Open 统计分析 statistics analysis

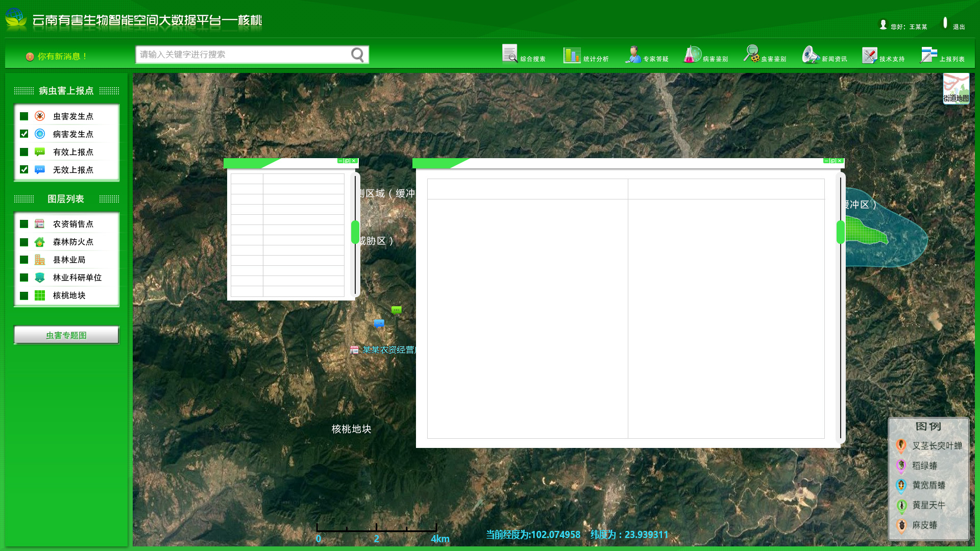[x=586, y=55]
